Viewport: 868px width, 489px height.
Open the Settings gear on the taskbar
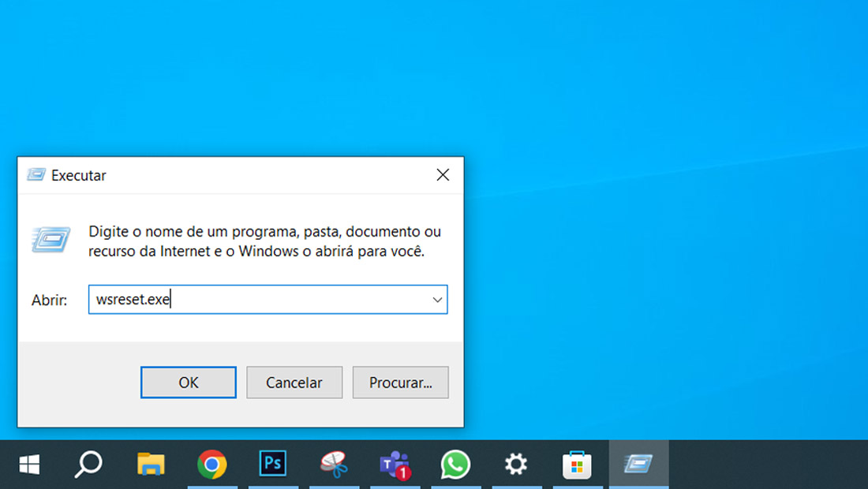point(516,464)
